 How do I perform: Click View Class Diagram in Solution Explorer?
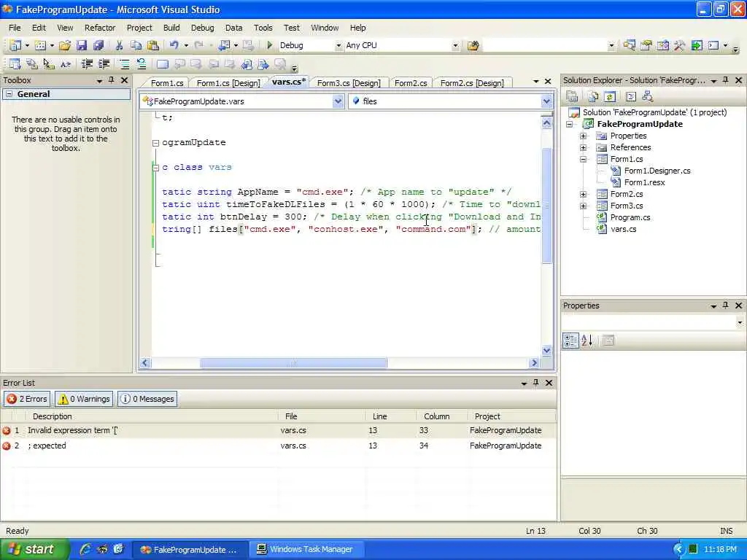point(648,97)
